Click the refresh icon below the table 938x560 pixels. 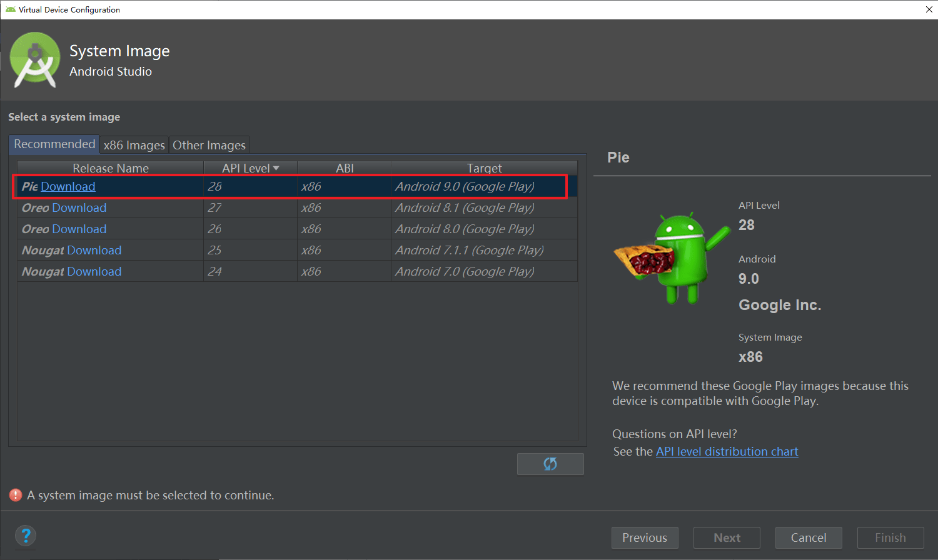(550, 464)
